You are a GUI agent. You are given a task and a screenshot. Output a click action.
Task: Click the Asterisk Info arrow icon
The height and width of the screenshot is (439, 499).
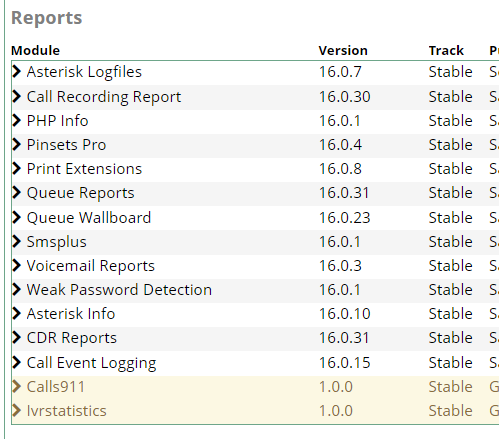[16, 314]
